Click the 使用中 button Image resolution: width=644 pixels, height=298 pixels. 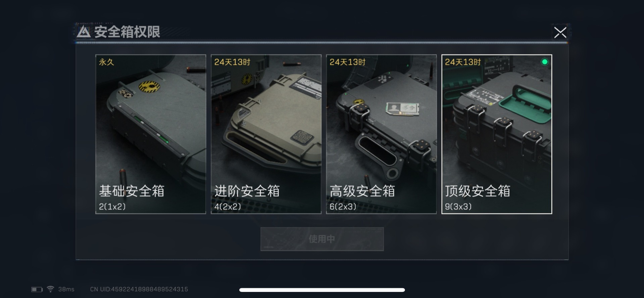[x=322, y=239]
